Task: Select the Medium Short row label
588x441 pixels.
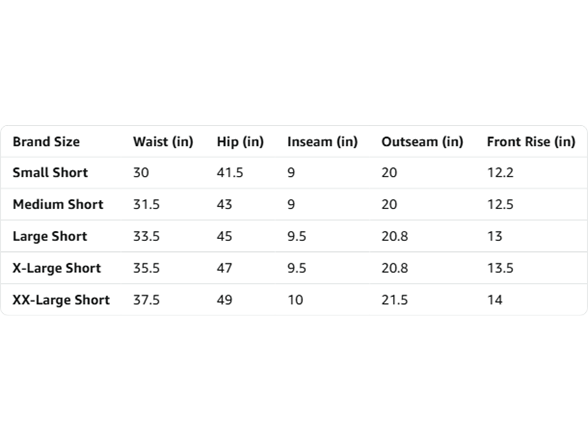Action: click(58, 204)
